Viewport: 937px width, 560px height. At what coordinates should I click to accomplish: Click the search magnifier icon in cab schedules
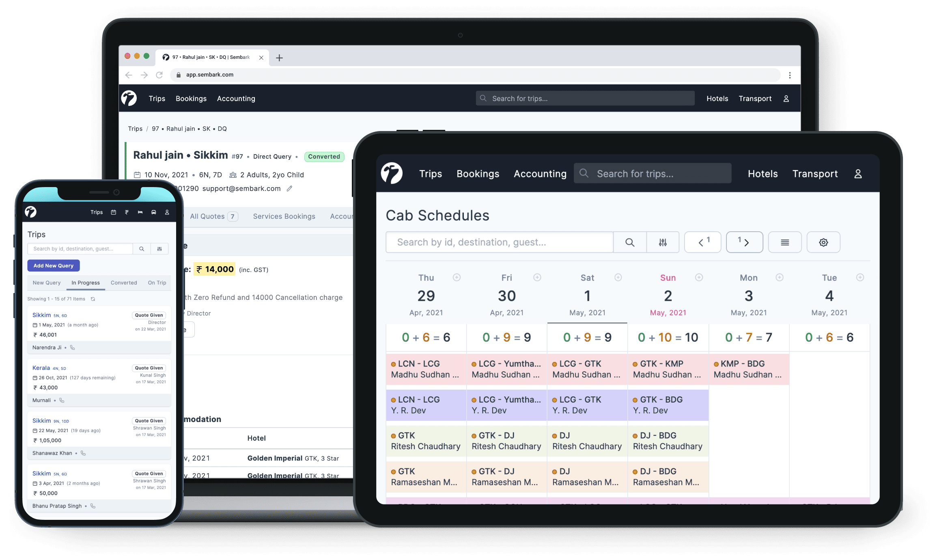coord(629,242)
